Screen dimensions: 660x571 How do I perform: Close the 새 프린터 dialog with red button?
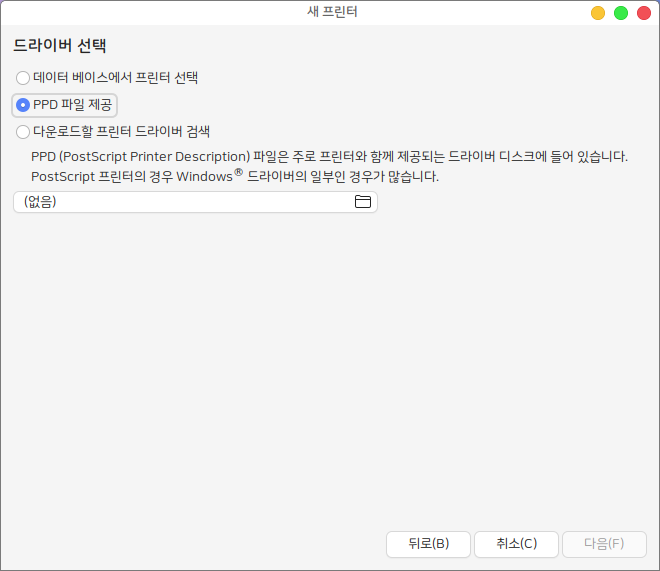coord(643,13)
